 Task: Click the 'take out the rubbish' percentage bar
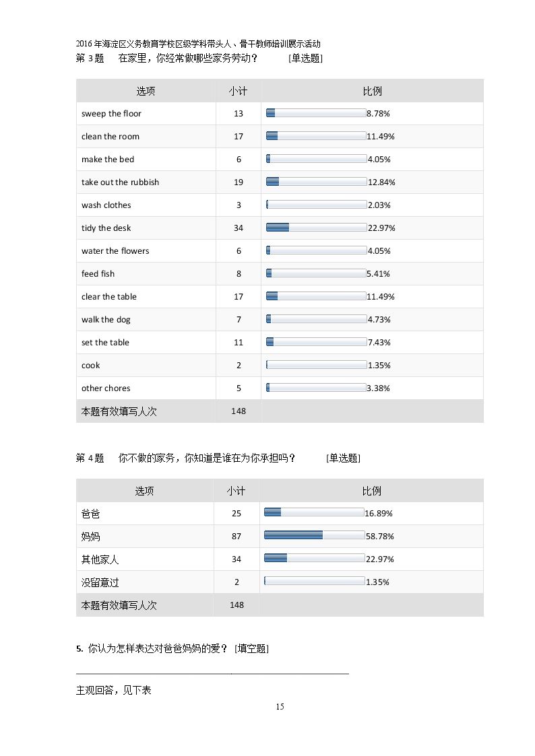click(x=317, y=182)
